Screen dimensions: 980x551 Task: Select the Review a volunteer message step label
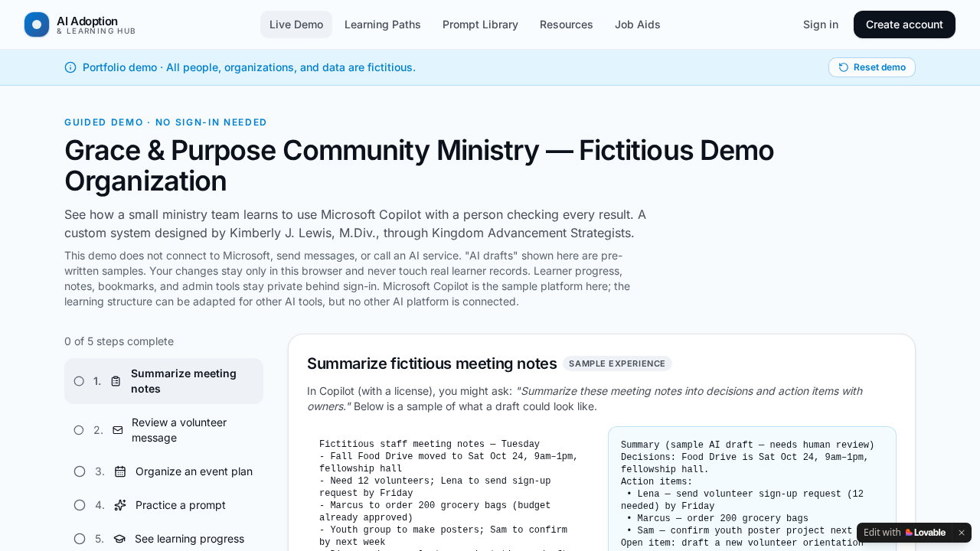point(179,430)
